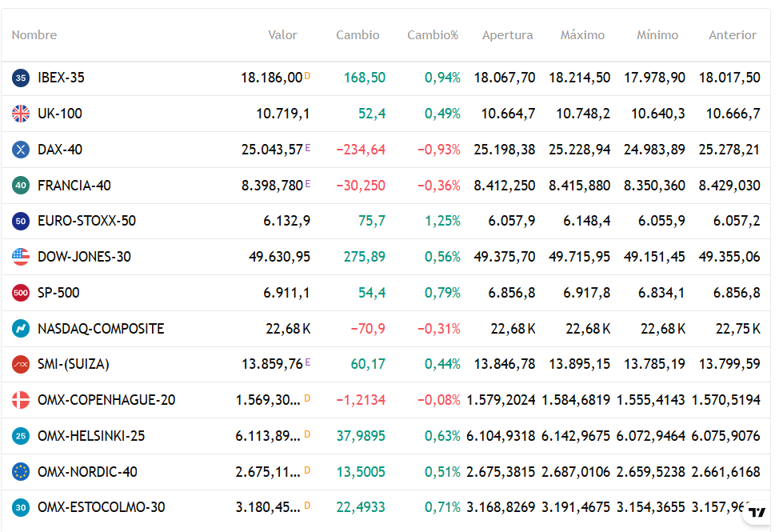Select the OMX-HELSINKI-25 index name

coord(91,436)
